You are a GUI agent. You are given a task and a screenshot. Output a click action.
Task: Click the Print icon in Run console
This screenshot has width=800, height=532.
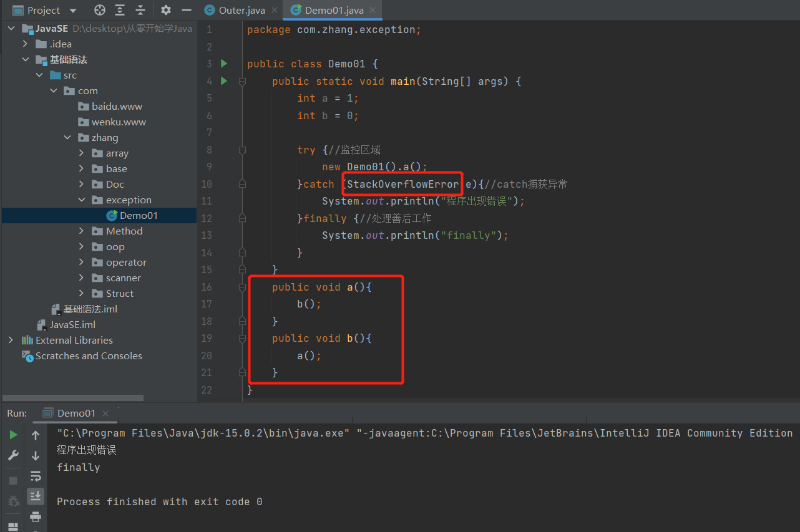tap(36, 516)
